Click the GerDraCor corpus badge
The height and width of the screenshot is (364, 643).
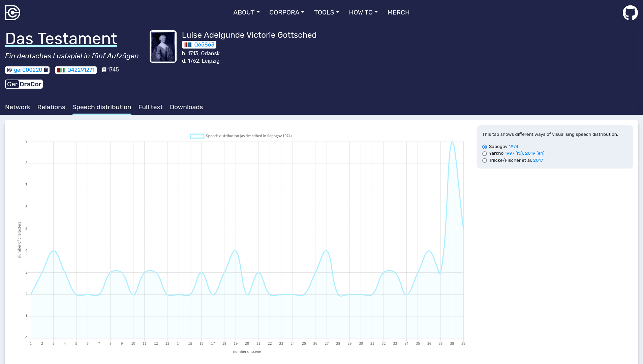pyautogui.click(x=24, y=84)
